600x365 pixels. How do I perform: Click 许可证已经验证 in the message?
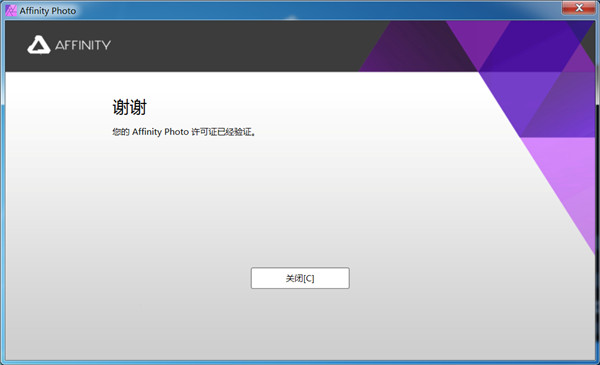point(222,132)
